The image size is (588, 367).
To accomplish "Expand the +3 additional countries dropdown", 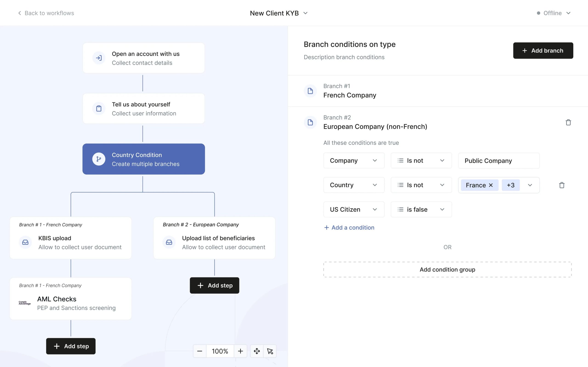I will [x=511, y=185].
